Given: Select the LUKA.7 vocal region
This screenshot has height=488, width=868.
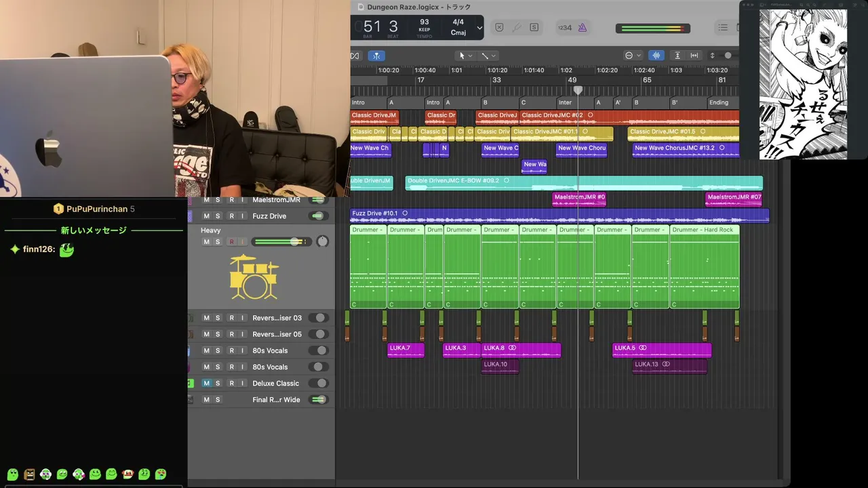Looking at the screenshot, I should click(406, 350).
